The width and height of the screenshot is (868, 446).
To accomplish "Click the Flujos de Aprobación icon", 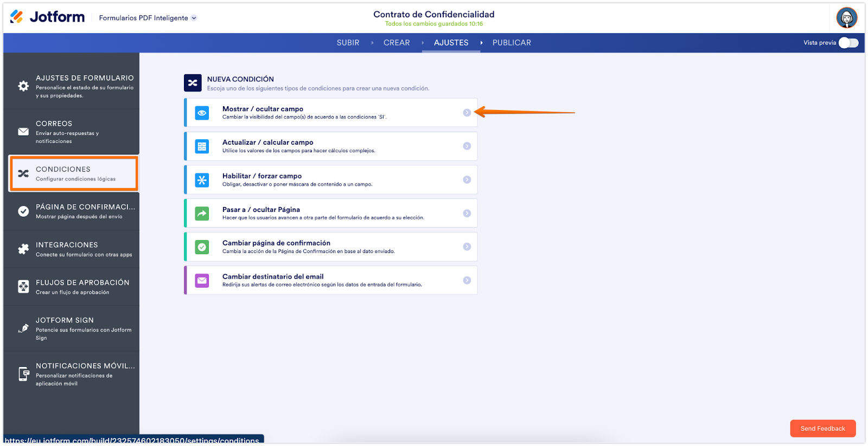I will pyautogui.click(x=23, y=287).
